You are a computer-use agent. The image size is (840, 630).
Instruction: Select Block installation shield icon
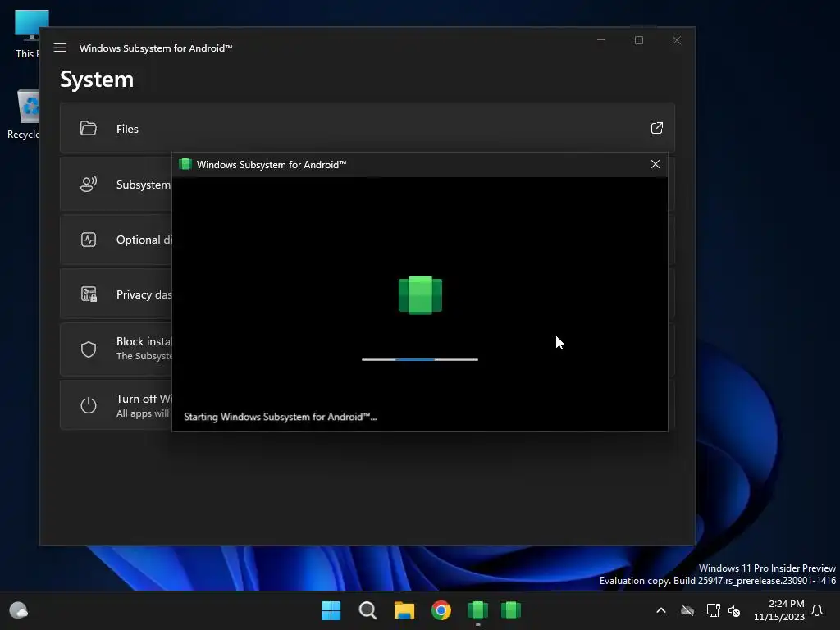(x=89, y=349)
